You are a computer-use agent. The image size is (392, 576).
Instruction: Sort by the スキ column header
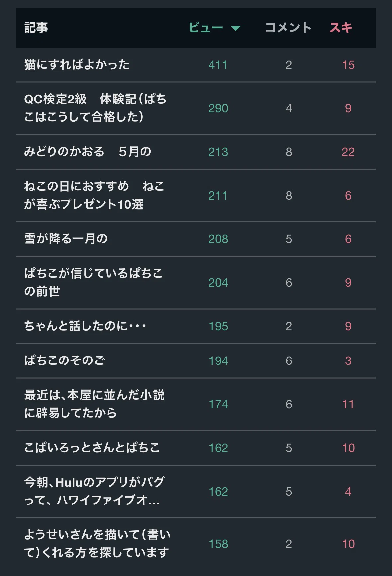(341, 28)
